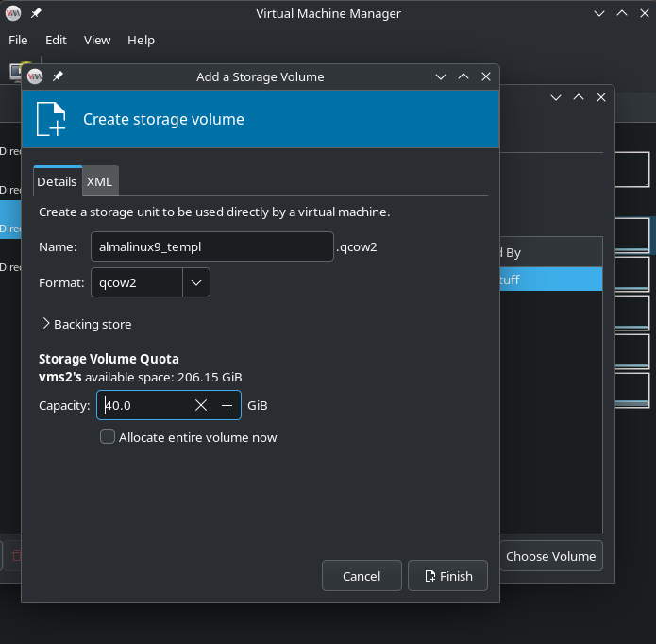Click the pin icon in Add a Storage Volume titlebar
656x644 pixels.
58,76
